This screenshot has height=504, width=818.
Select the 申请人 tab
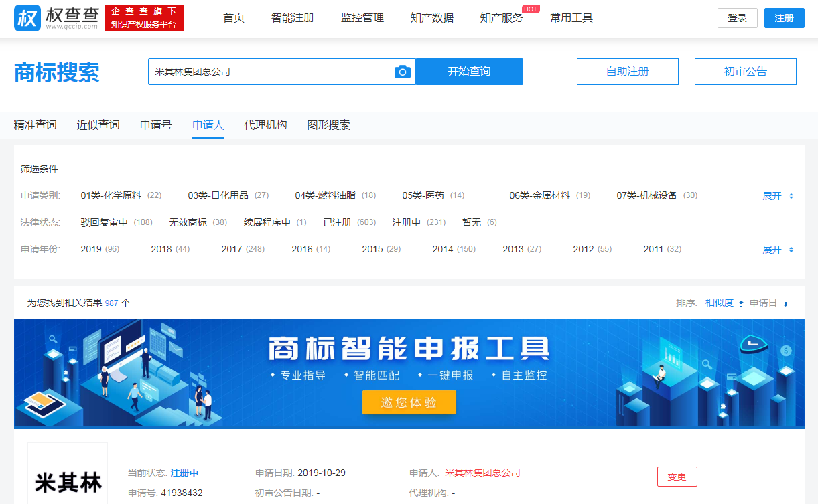[208, 124]
